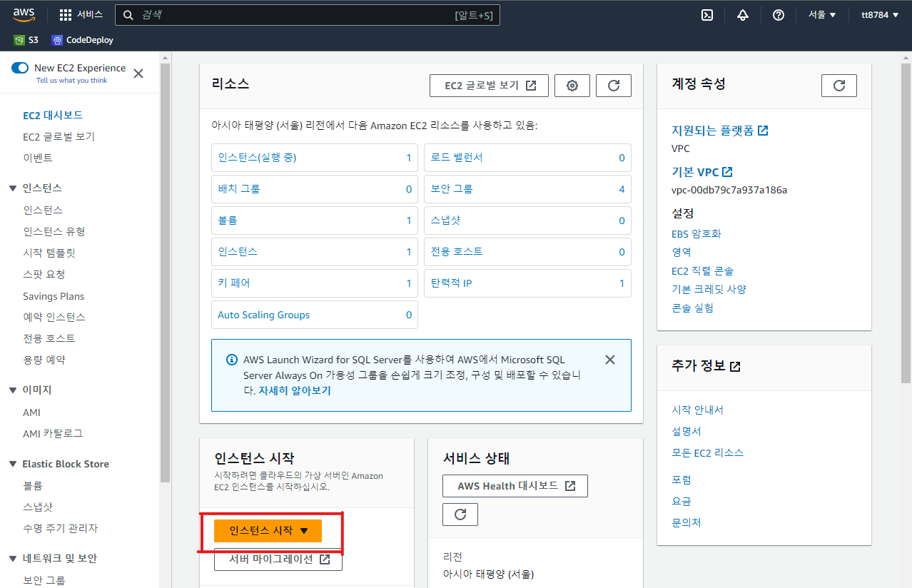Select EC2 대시보드 in the sidebar
The width and height of the screenshot is (912, 588).
[53, 115]
